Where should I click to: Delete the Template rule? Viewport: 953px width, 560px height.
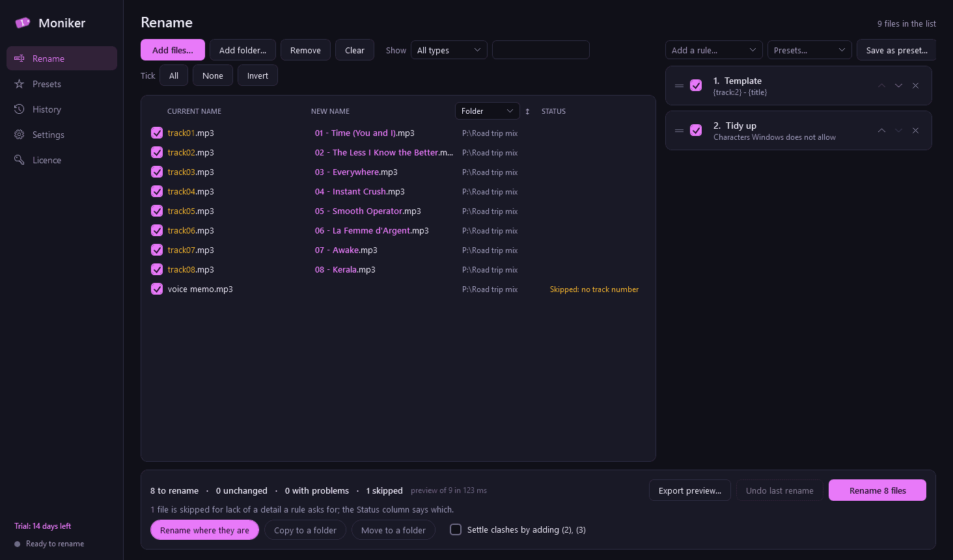[x=915, y=86]
